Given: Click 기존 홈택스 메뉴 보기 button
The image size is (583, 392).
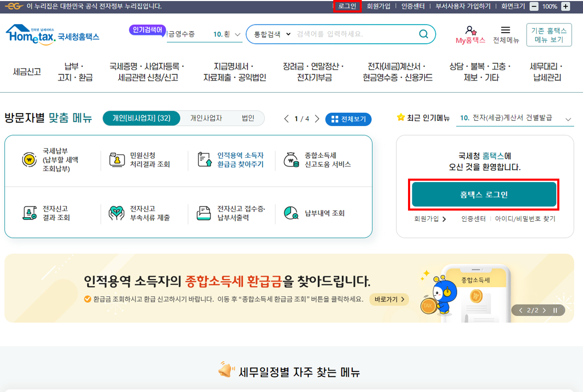Looking at the screenshot, I should coord(549,35).
